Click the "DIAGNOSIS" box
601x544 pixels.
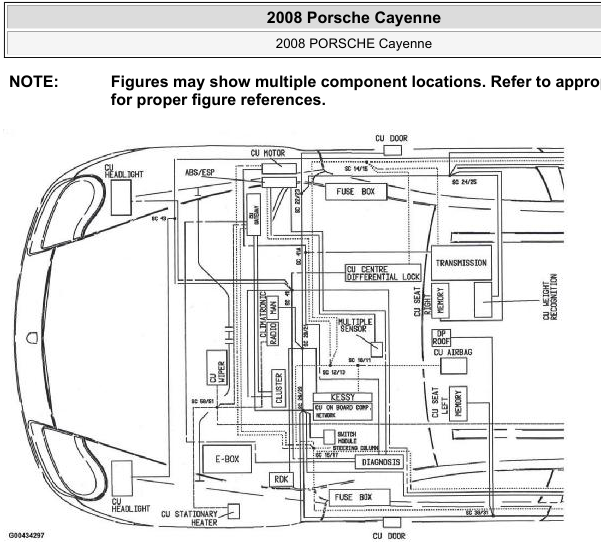[380, 462]
